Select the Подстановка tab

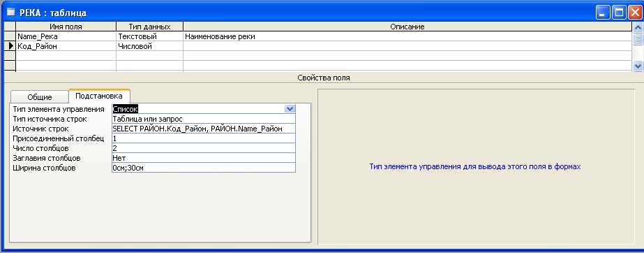pyautogui.click(x=99, y=96)
